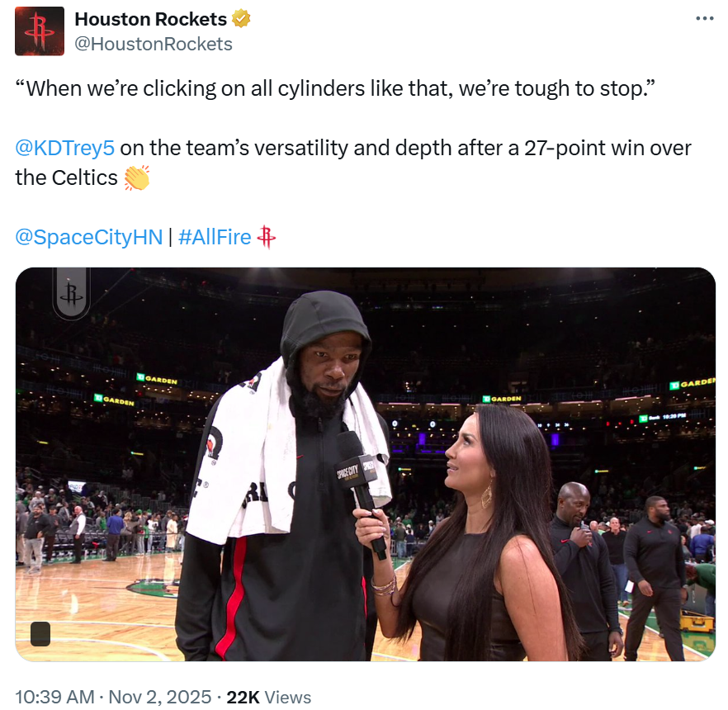Play the postgame interview video

pyautogui.click(x=365, y=464)
